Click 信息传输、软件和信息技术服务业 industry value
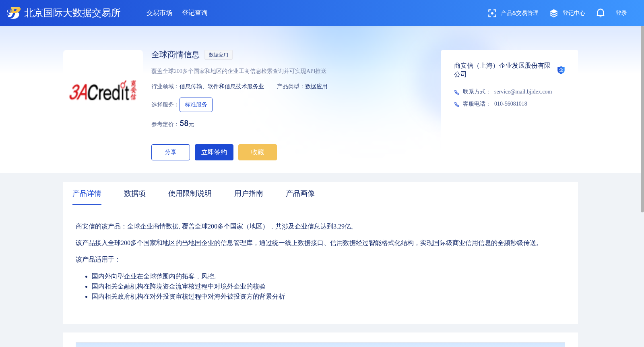The height and width of the screenshot is (347, 644). coord(222,87)
